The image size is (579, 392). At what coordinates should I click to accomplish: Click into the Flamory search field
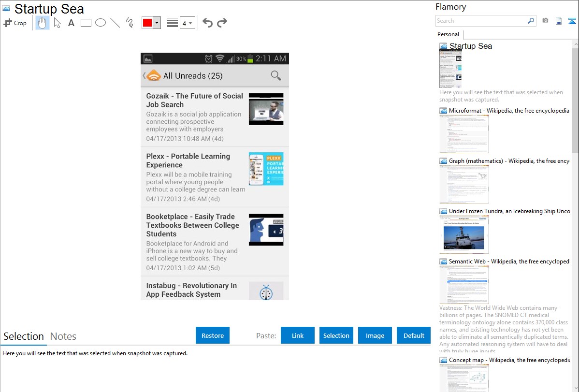pos(481,21)
